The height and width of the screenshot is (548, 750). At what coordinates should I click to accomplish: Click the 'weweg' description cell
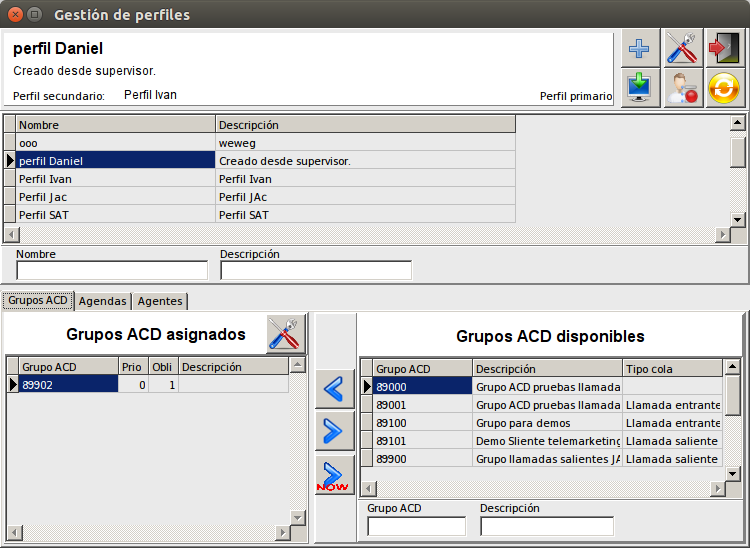tap(365, 143)
